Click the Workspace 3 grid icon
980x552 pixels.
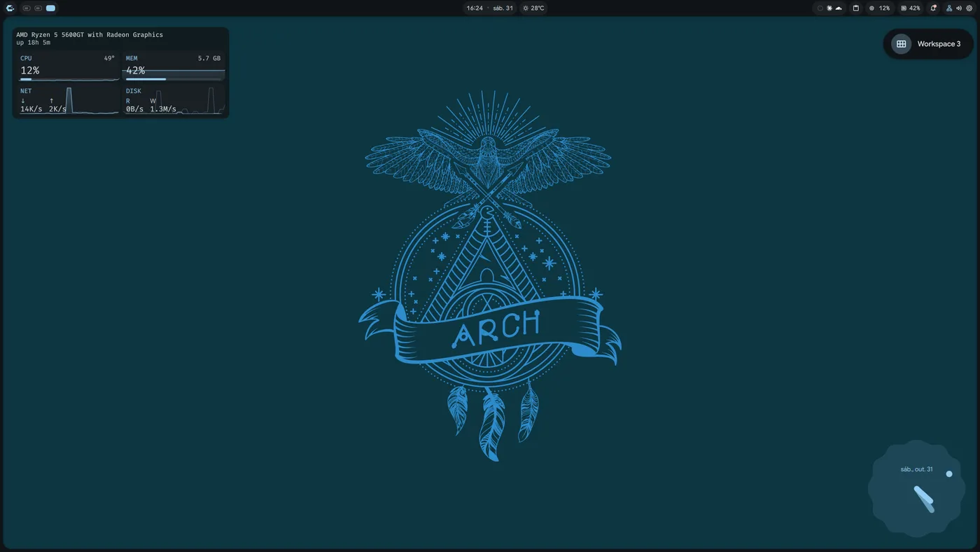coord(901,44)
